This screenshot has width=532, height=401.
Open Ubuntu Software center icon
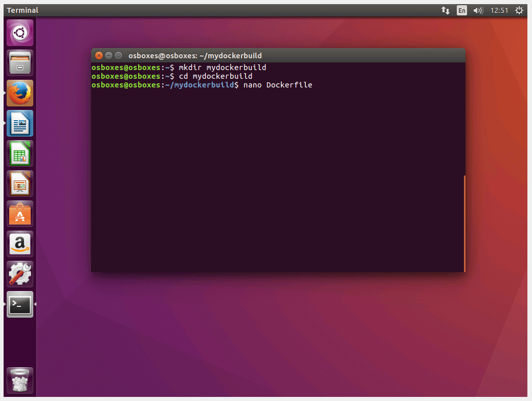click(20, 214)
